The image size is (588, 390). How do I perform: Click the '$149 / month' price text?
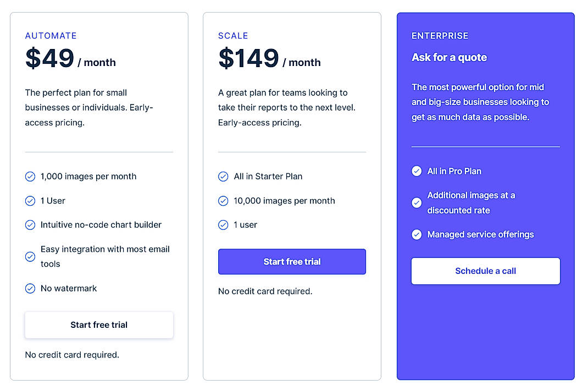coord(269,59)
